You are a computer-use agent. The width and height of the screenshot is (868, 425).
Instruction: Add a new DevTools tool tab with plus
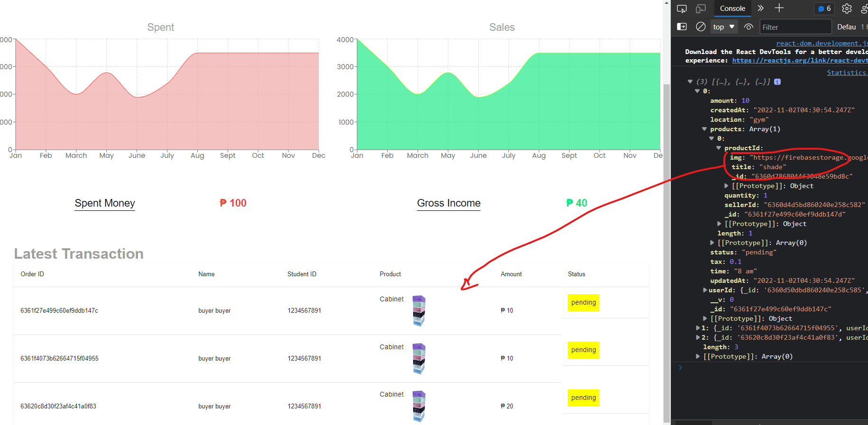click(779, 8)
